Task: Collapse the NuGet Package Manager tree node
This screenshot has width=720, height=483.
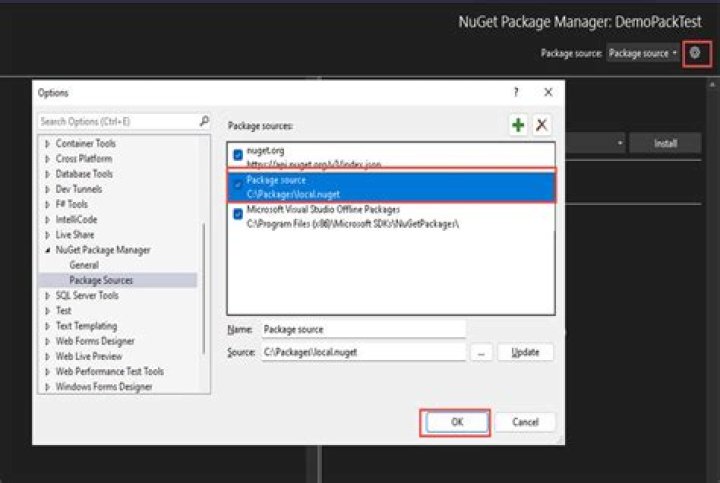Action: (x=47, y=250)
